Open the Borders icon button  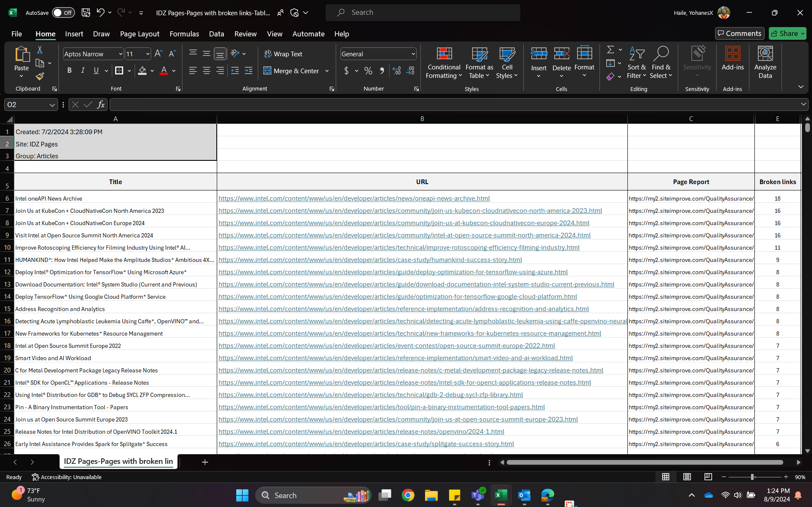(119, 71)
